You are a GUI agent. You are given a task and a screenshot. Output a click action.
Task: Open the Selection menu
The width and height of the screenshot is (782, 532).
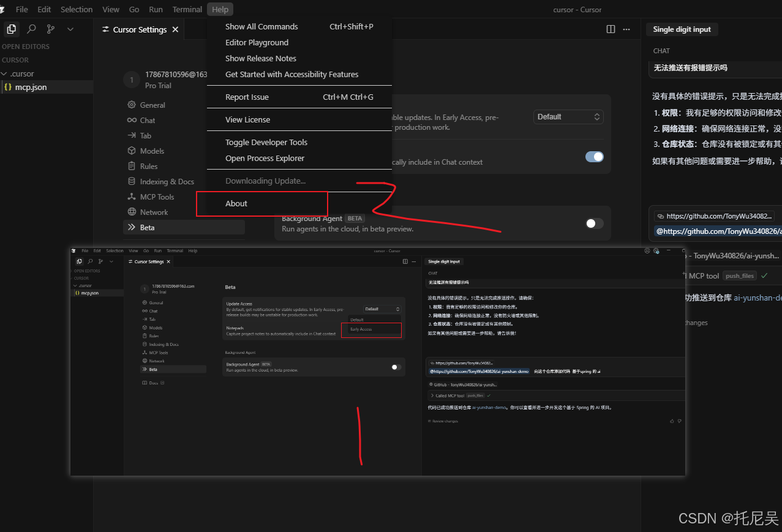(77, 9)
